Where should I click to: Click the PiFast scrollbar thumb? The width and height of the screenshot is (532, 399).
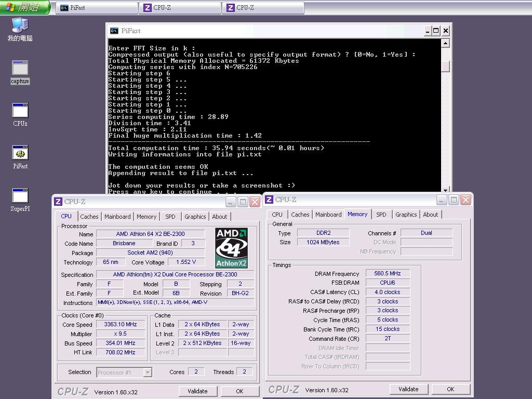point(445,66)
